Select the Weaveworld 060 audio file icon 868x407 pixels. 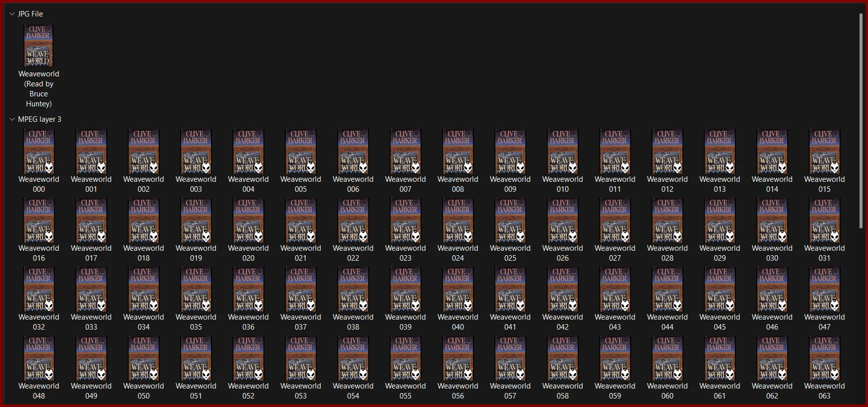point(667,358)
